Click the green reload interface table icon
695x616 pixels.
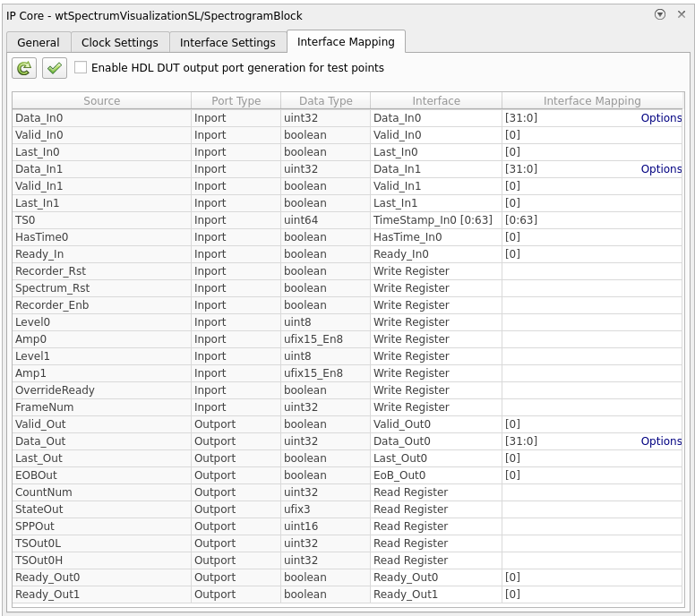tap(24, 68)
